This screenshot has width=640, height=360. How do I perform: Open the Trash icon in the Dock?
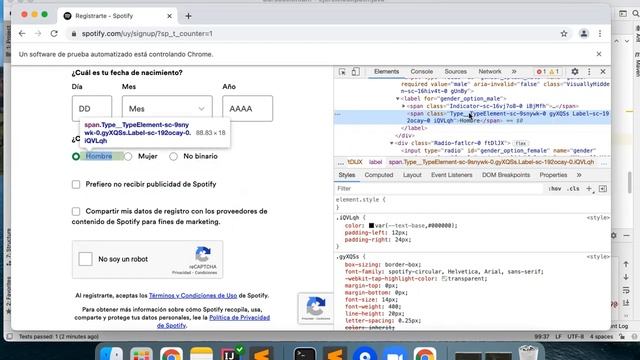click(x=528, y=353)
